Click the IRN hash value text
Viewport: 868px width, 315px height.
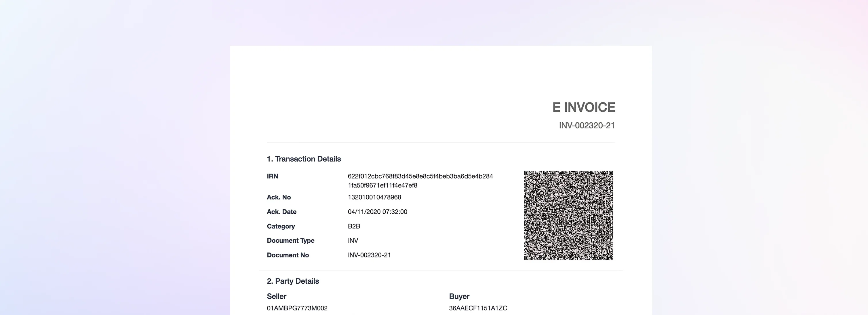point(420,181)
